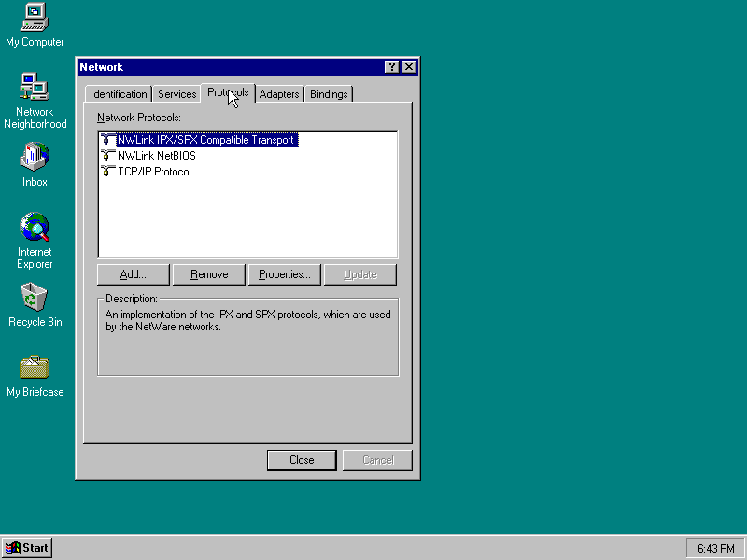The image size is (747, 560).
Task: Click the taskbar clock showing 6:43 PM
Action: [x=715, y=549]
